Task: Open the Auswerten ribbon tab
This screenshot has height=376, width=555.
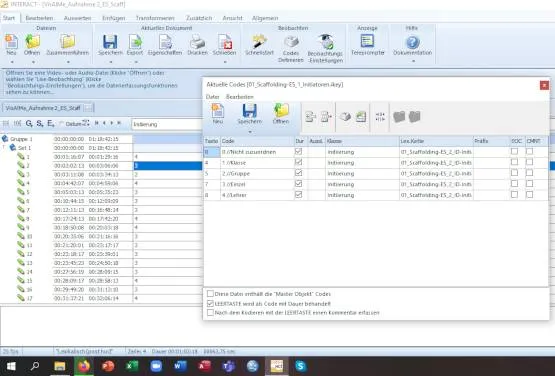Action: point(78,18)
